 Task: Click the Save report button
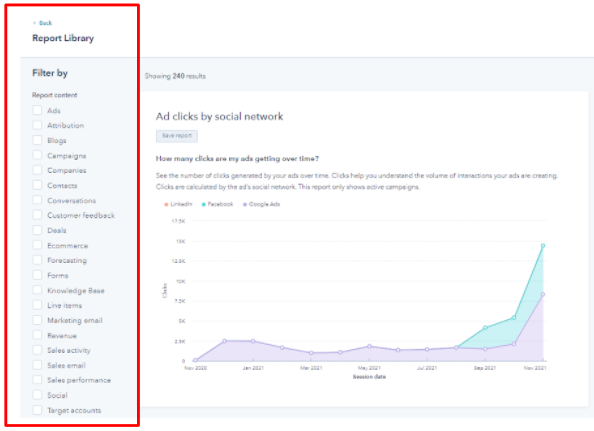[x=177, y=136]
